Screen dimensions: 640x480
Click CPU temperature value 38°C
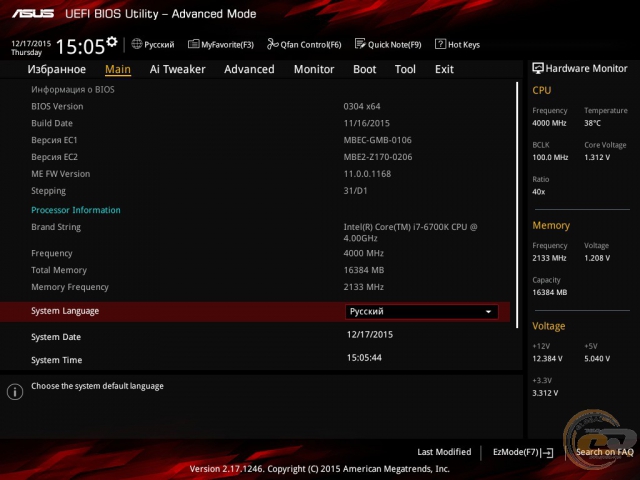tap(592, 123)
